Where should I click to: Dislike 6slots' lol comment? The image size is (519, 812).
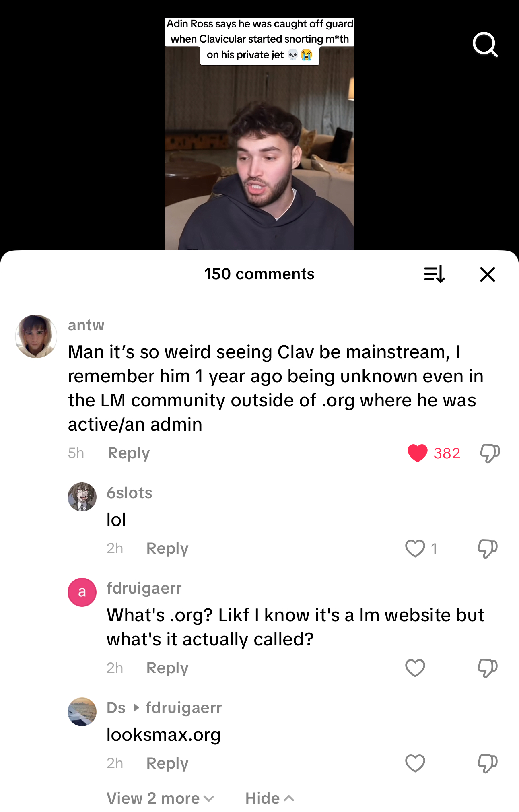click(x=487, y=548)
